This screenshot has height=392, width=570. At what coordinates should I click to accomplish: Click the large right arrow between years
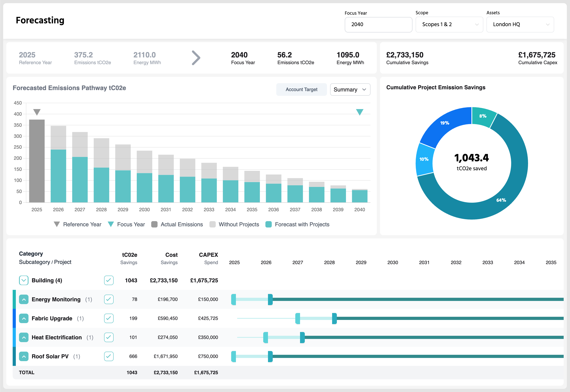[x=196, y=58]
